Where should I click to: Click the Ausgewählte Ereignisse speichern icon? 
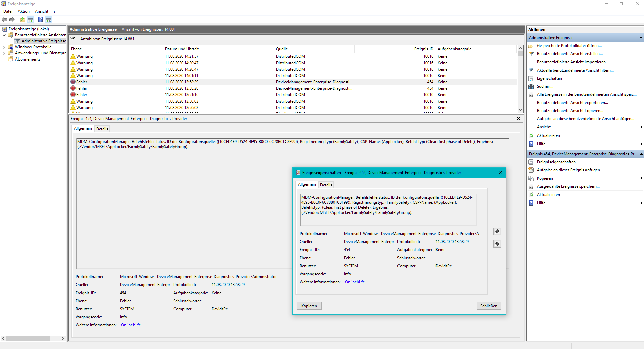[x=531, y=186]
